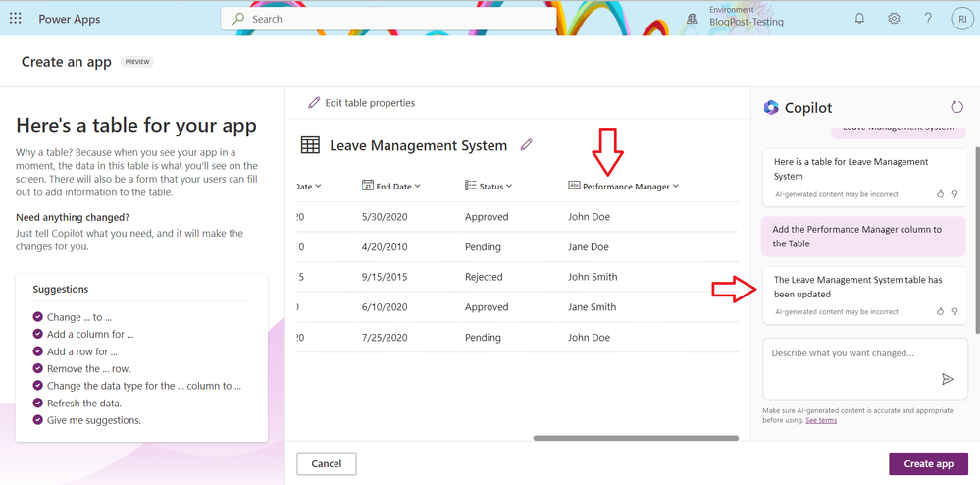
Task: Send the Copilot message arrow icon
Action: [x=948, y=379]
